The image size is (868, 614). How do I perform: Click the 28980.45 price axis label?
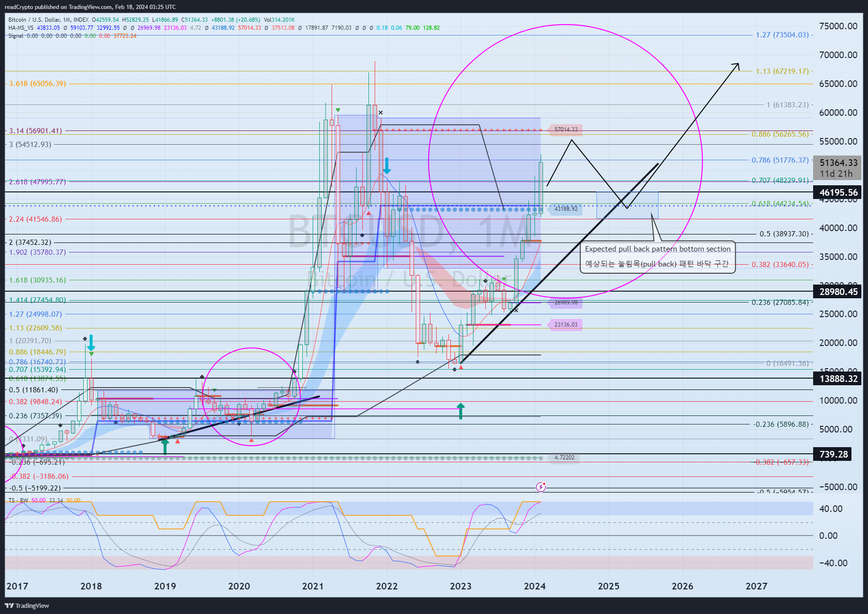click(838, 292)
